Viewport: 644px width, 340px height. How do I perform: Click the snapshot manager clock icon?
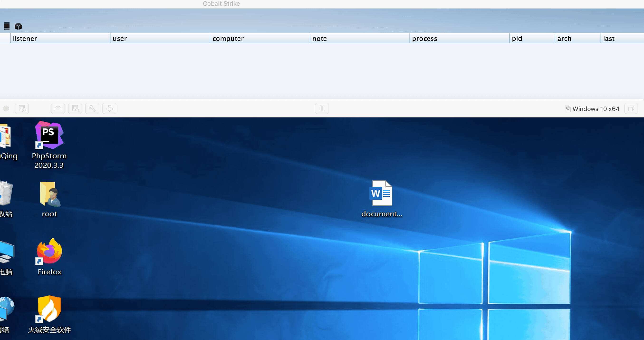tap(22, 109)
